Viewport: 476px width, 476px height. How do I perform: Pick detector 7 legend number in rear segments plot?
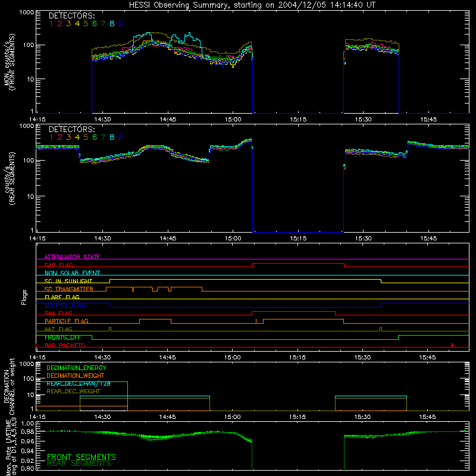(x=103, y=137)
